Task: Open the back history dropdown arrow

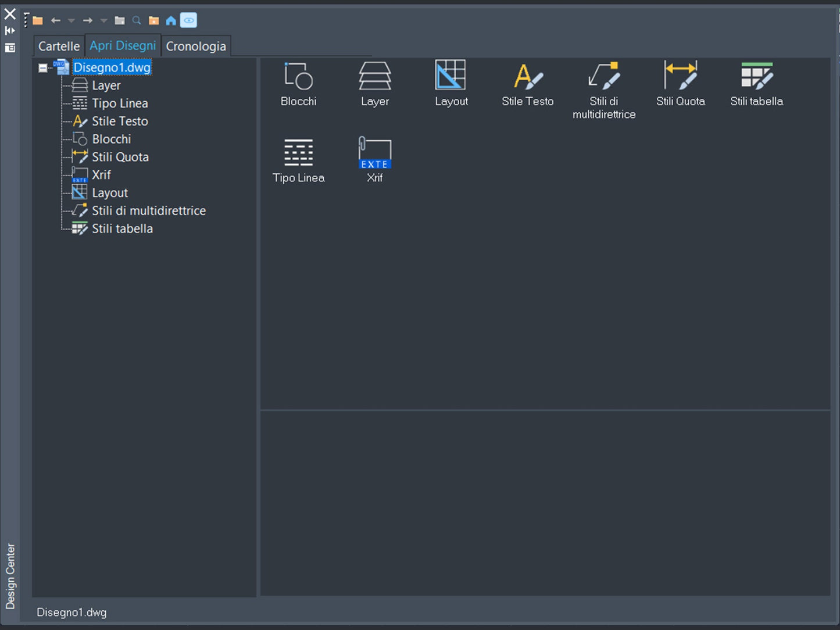Action: (x=72, y=21)
